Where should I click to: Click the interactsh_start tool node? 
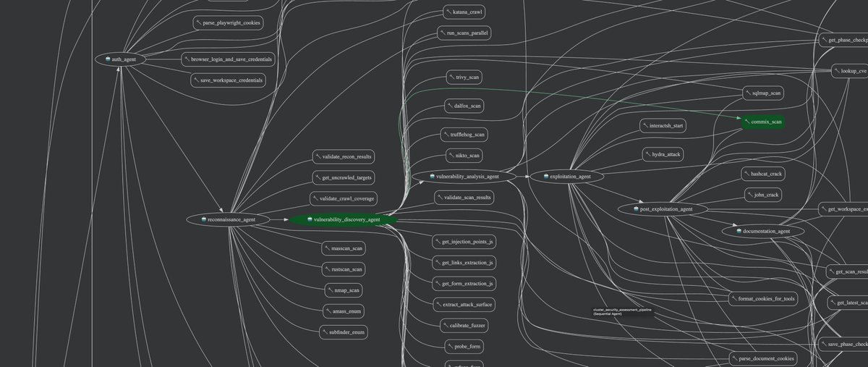(x=663, y=125)
